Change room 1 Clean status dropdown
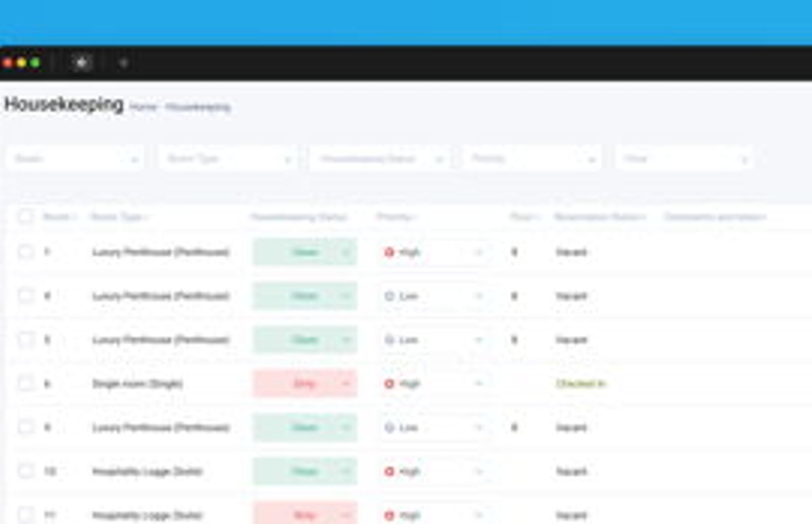812x524 pixels. (305, 252)
